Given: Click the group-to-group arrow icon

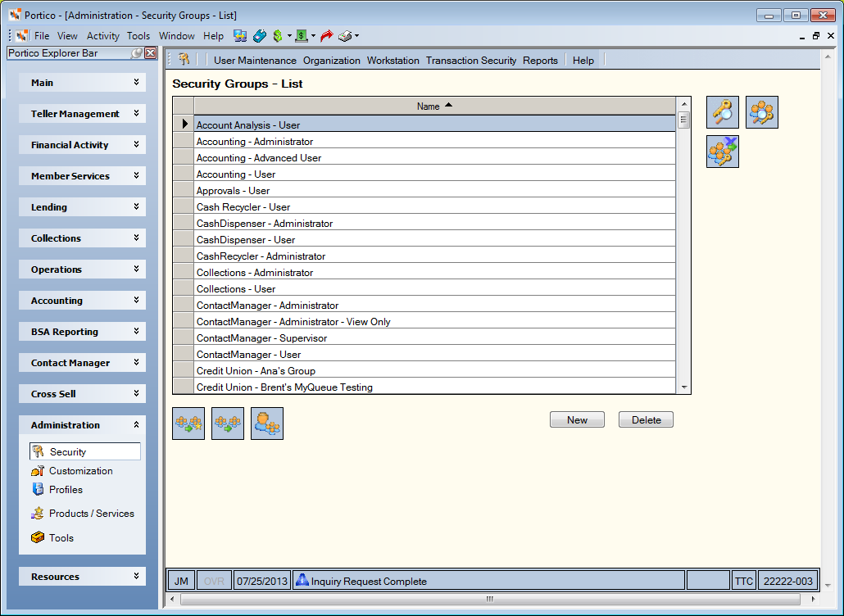Looking at the screenshot, I should pyautogui.click(x=228, y=423).
